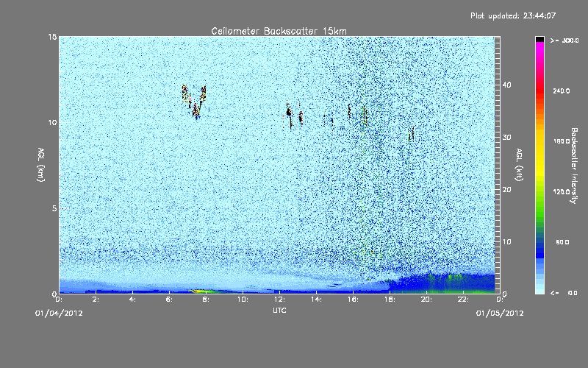
Task: Click the 2: hour tick label
Action: coord(96,300)
